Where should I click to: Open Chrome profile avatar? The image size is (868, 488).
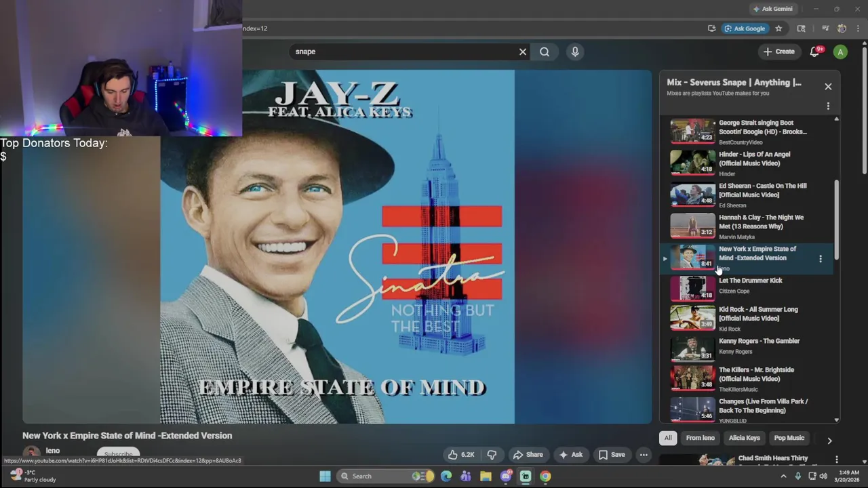pos(842,28)
